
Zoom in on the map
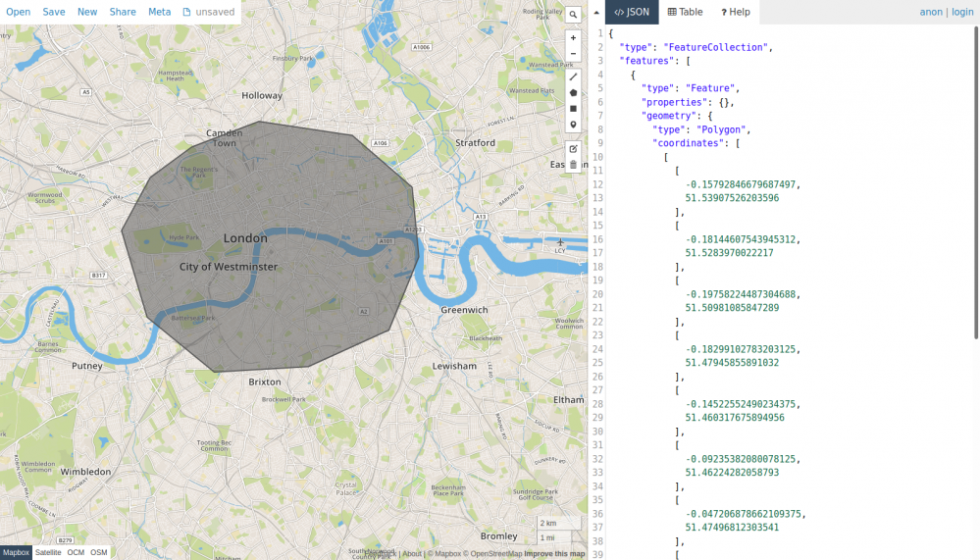573,37
